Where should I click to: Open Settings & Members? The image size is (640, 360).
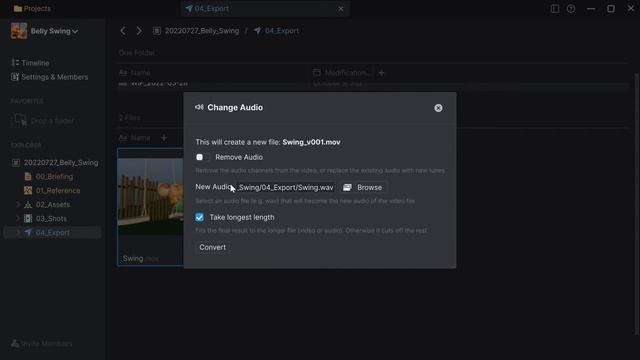[54, 77]
